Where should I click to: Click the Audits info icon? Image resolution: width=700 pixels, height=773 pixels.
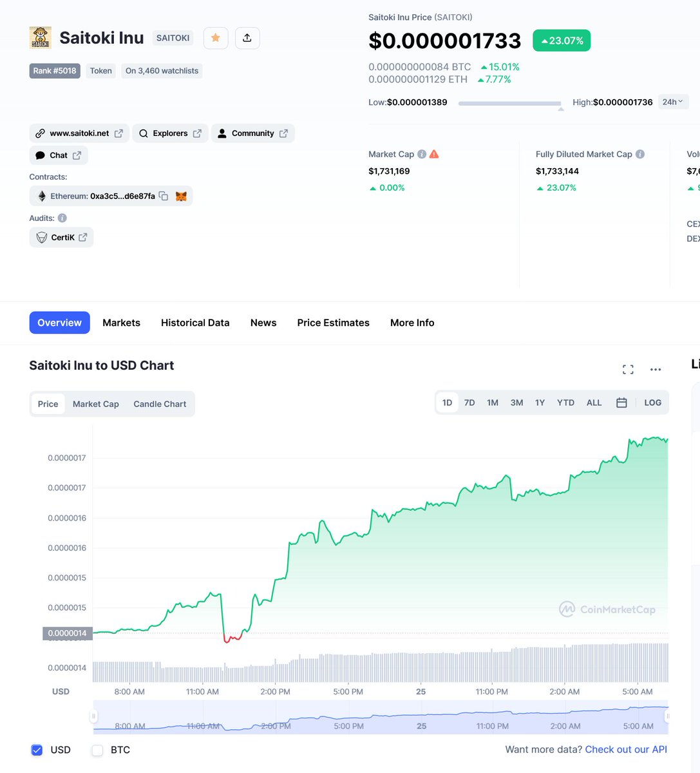[x=62, y=218]
